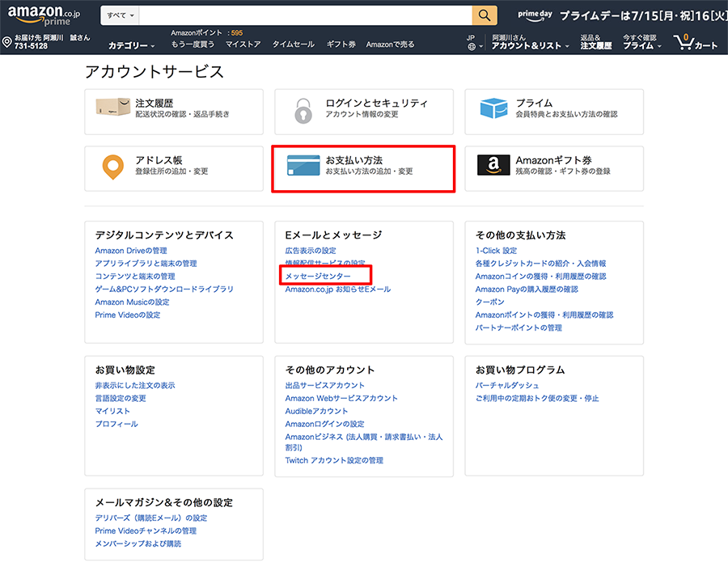
Task: Open Amazonで売る
Action: pos(390,44)
